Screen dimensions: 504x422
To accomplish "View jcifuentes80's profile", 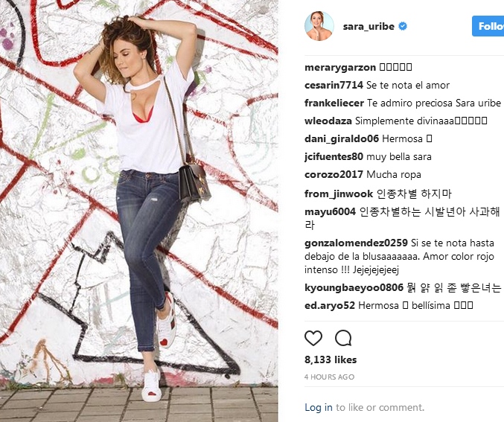I will pos(334,157).
